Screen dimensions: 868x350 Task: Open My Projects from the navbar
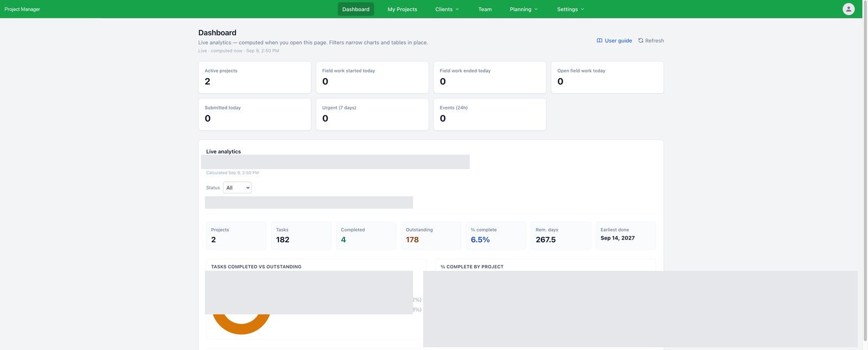pos(402,9)
